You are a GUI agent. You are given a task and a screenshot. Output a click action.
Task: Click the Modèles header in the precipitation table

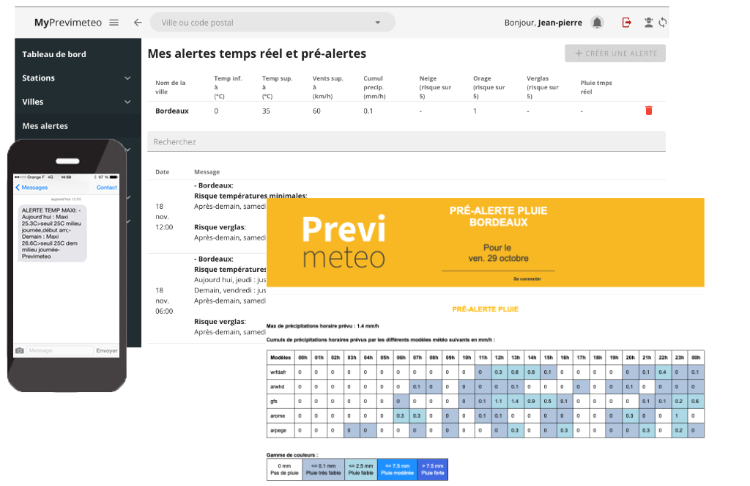(x=280, y=357)
